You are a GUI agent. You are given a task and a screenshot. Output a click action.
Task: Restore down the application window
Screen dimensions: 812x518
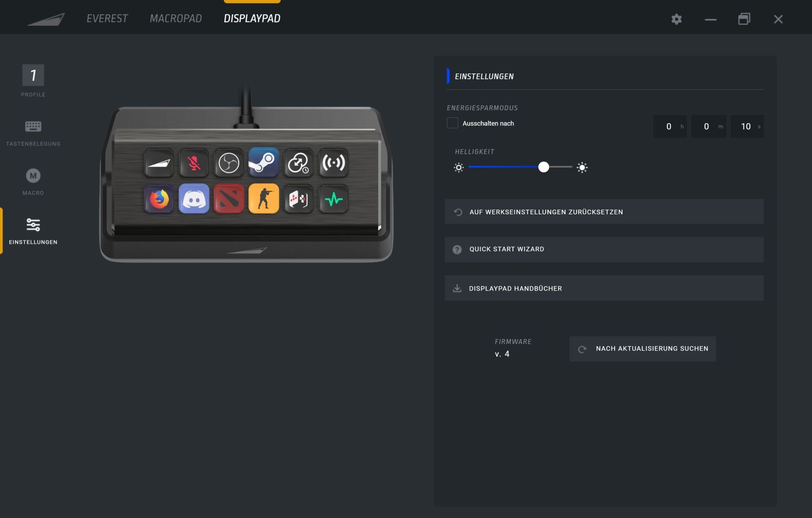pyautogui.click(x=744, y=19)
